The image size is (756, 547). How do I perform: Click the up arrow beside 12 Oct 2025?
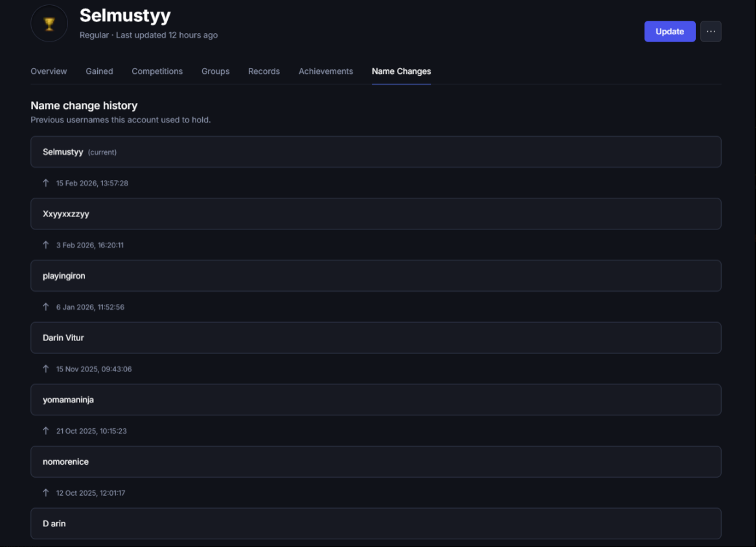tap(46, 493)
